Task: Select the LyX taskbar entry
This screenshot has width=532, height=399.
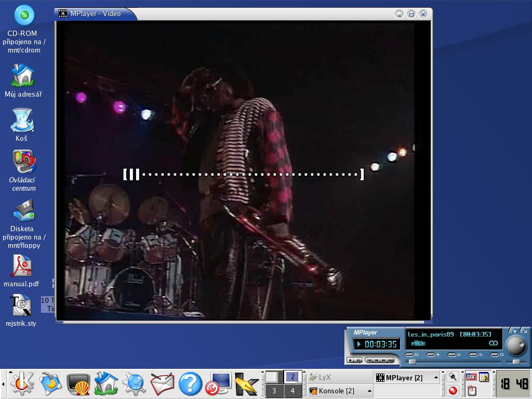Action: point(339,378)
